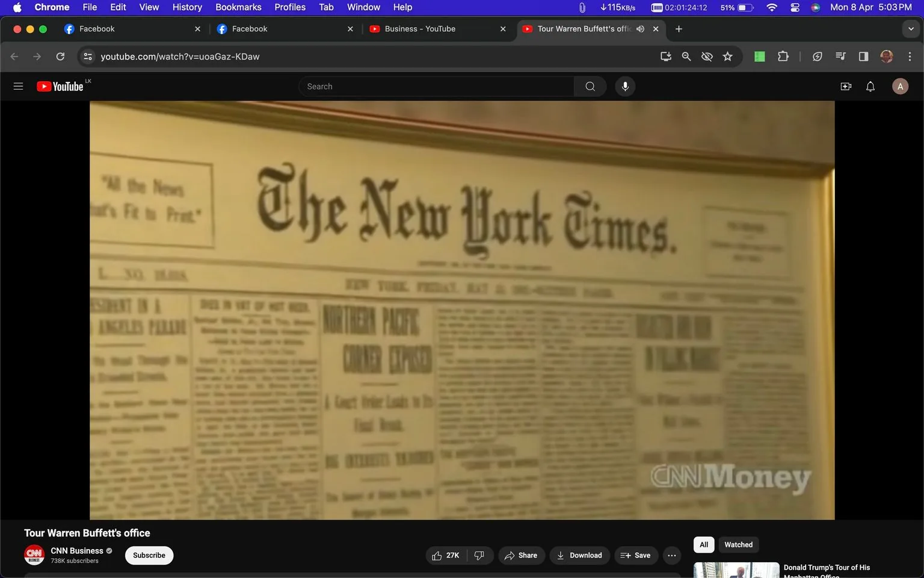Open the YouTube guide hamburger menu
This screenshot has width=924, height=578.
pos(18,86)
